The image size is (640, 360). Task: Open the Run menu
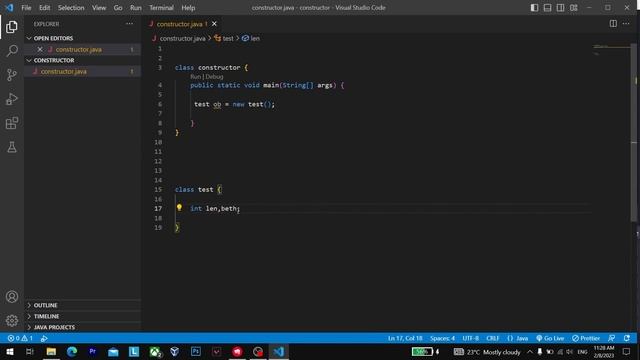[136, 8]
